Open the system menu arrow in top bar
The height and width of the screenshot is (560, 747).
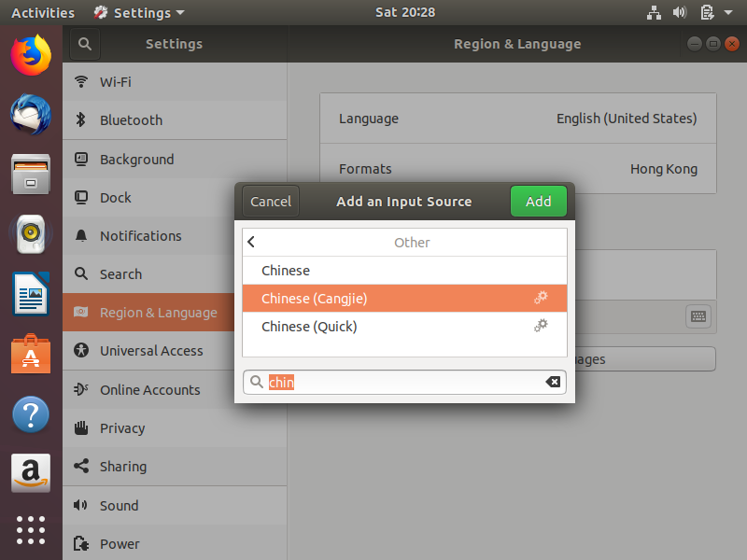click(x=728, y=12)
